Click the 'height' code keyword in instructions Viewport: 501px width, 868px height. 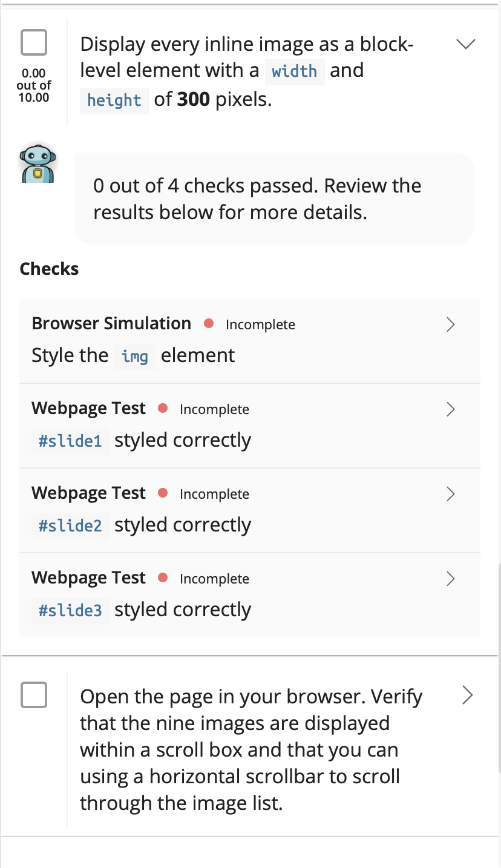pos(114,100)
